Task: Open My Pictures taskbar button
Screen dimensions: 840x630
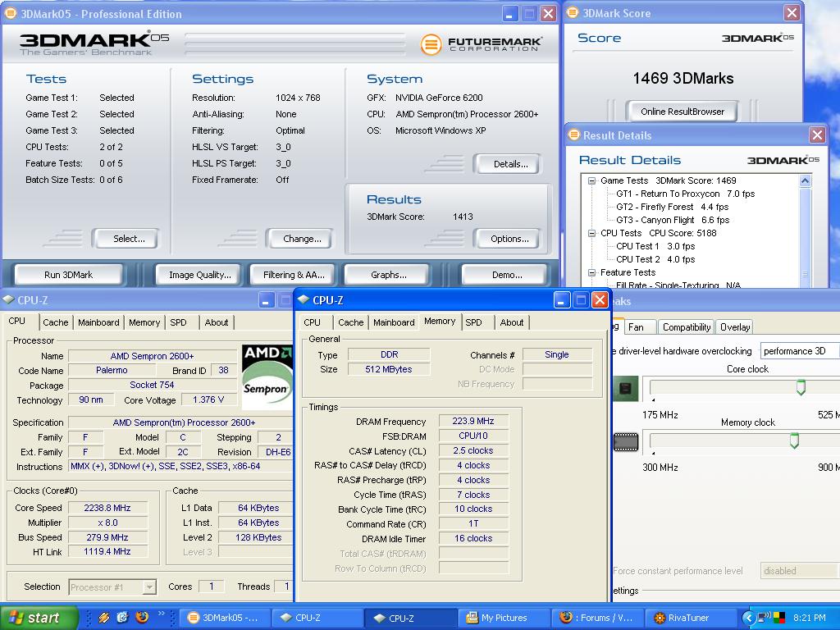Action: pyautogui.click(x=504, y=619)
